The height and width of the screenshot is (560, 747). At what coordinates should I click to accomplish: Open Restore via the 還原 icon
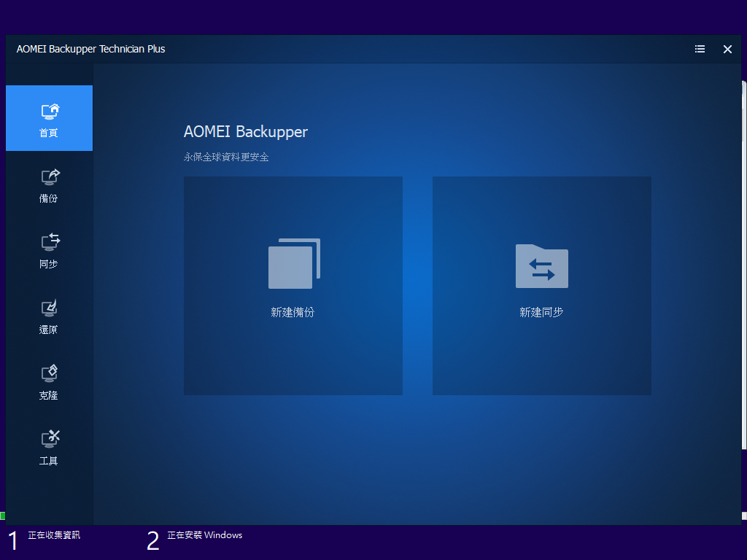(x=50, y=308)
